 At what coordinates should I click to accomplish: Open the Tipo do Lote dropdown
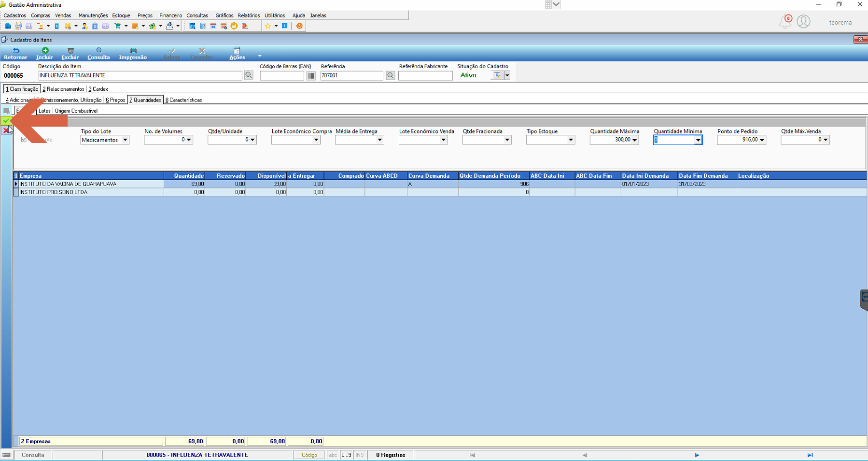click(125, 140)
